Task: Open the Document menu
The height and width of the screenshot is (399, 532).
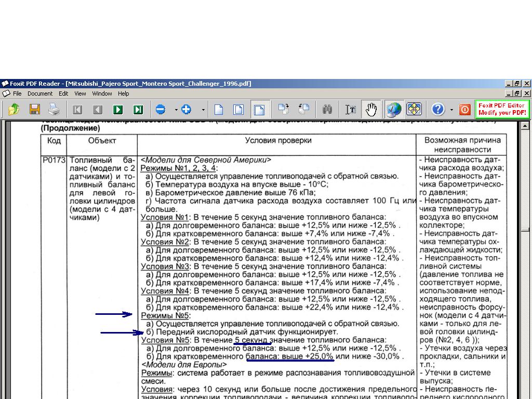Action: click(40, 94)
